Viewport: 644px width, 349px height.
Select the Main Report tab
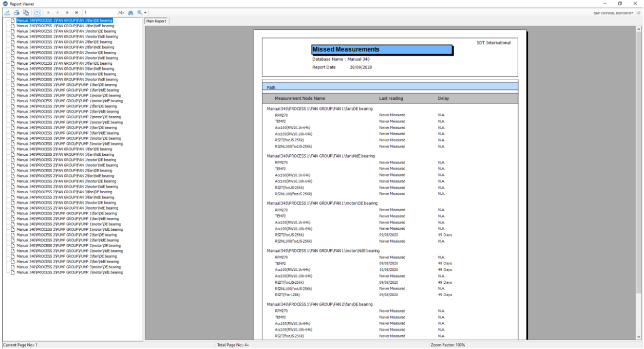[x=157, y=21]
